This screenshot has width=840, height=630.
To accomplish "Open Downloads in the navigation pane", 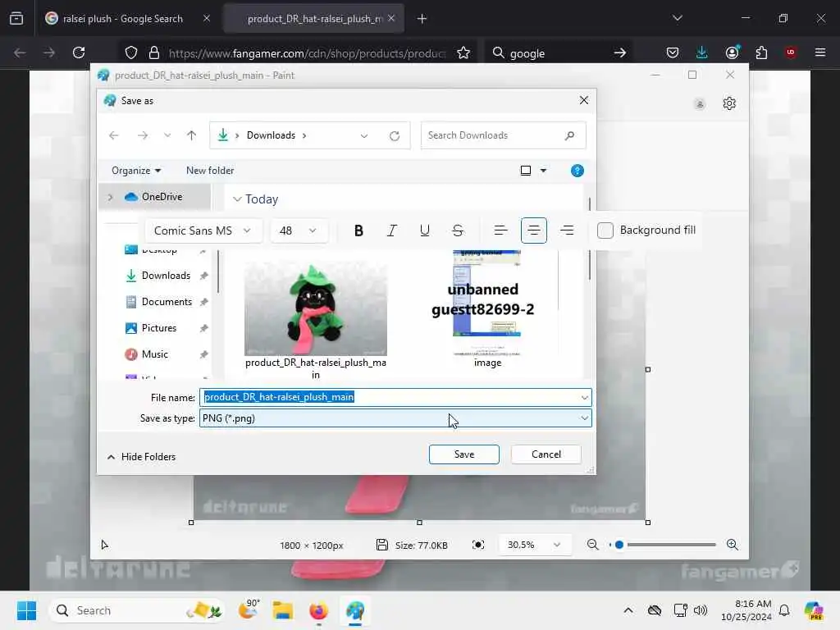I will coord(166,276).
